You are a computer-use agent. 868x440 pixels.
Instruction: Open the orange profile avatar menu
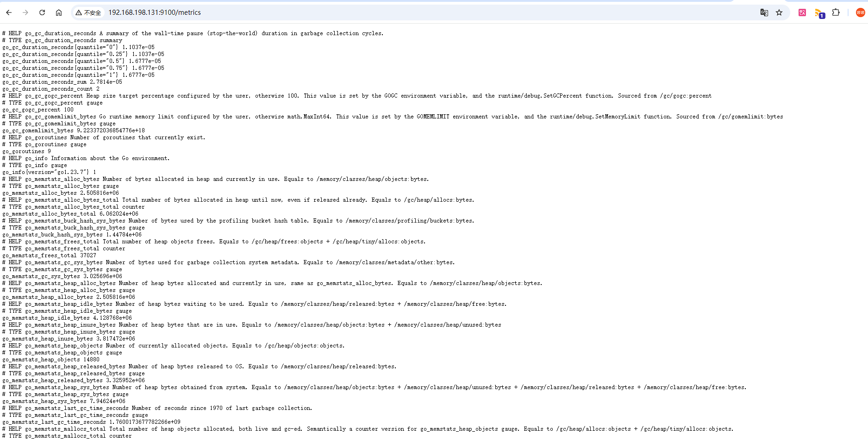(860, 12)
